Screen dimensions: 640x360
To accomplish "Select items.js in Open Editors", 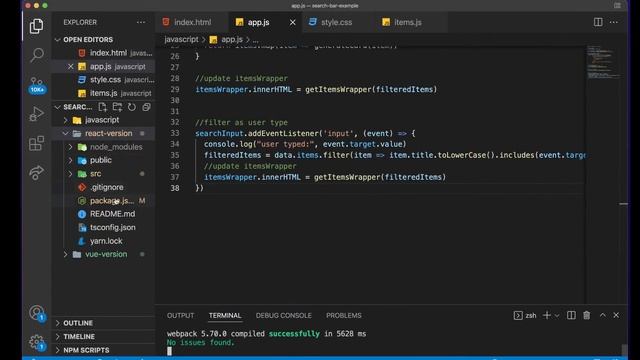I will [x=104, y=93].
